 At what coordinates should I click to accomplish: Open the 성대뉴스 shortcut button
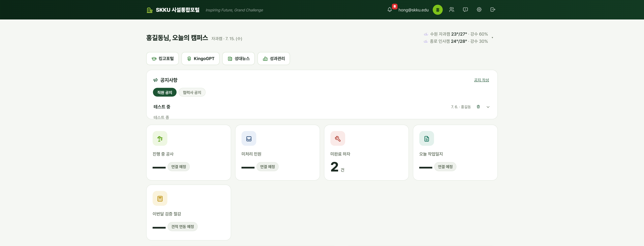point(238,59)
